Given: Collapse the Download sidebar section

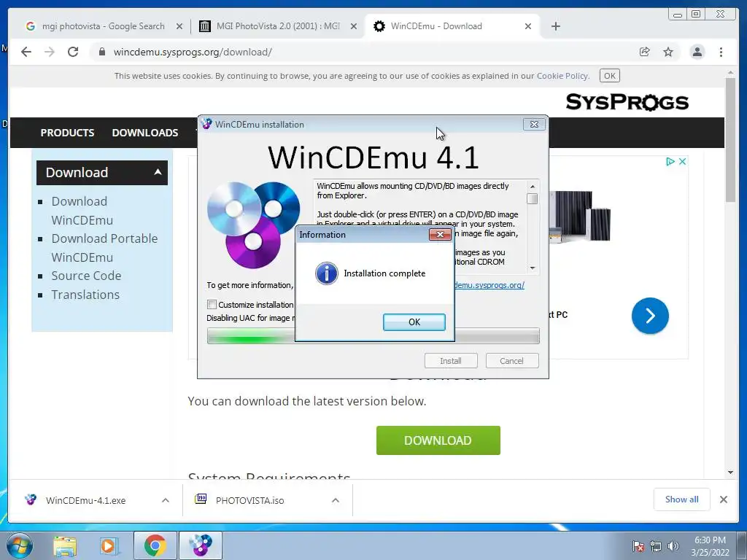Looking at the screenshot, I should pos(102,172).
